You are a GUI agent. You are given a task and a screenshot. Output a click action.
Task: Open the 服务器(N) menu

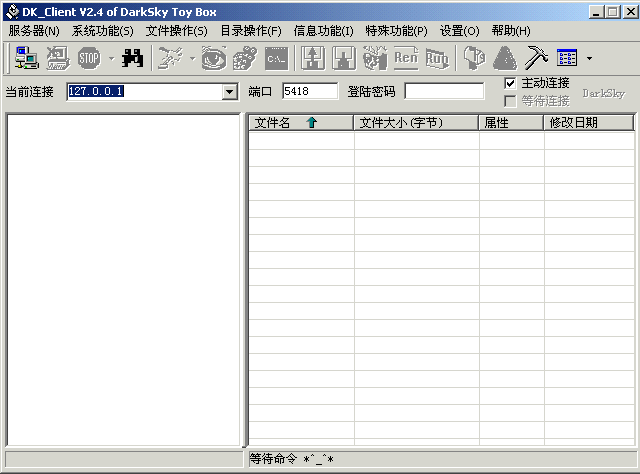pos(34,31)
